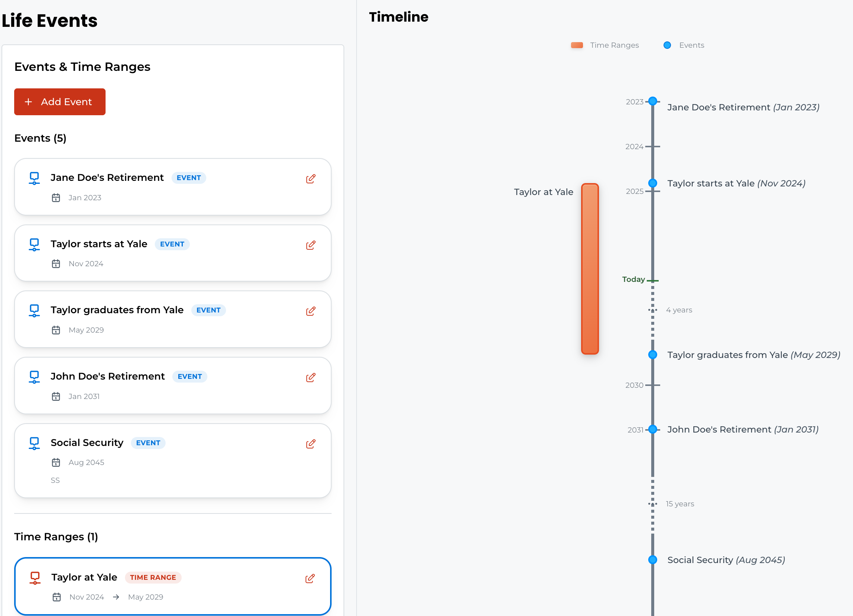Click Social Security edit pencil icon
853x616 pixels.
coord(310,444)
